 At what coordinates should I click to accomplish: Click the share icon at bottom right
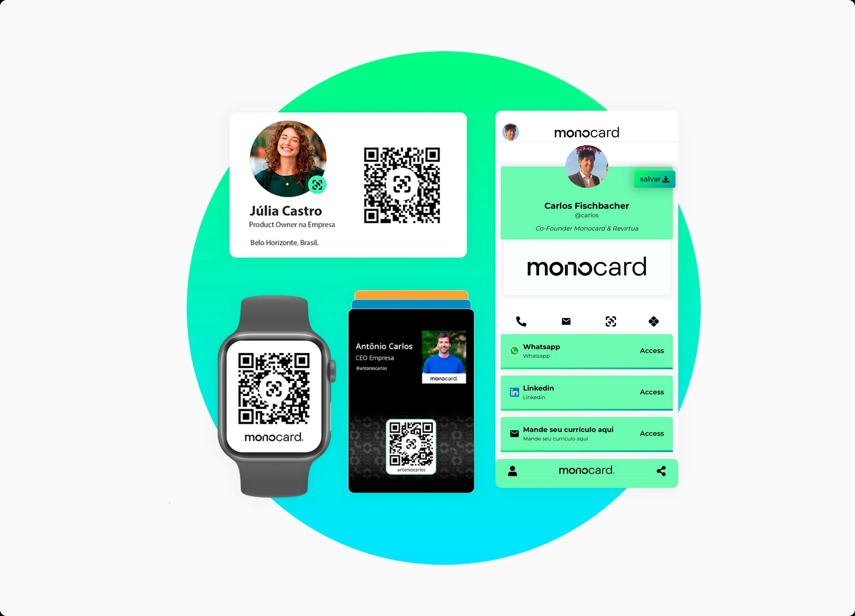[x=660, y=471]
